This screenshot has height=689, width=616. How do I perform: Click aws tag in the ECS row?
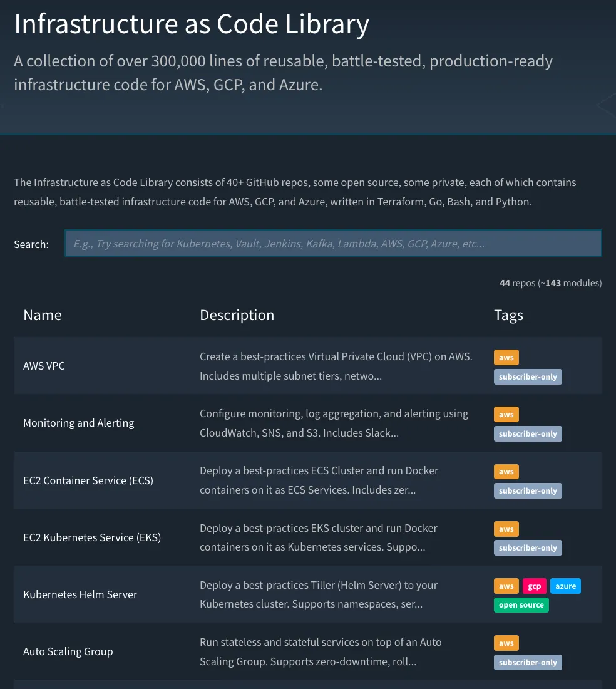[x=506, y=472]
